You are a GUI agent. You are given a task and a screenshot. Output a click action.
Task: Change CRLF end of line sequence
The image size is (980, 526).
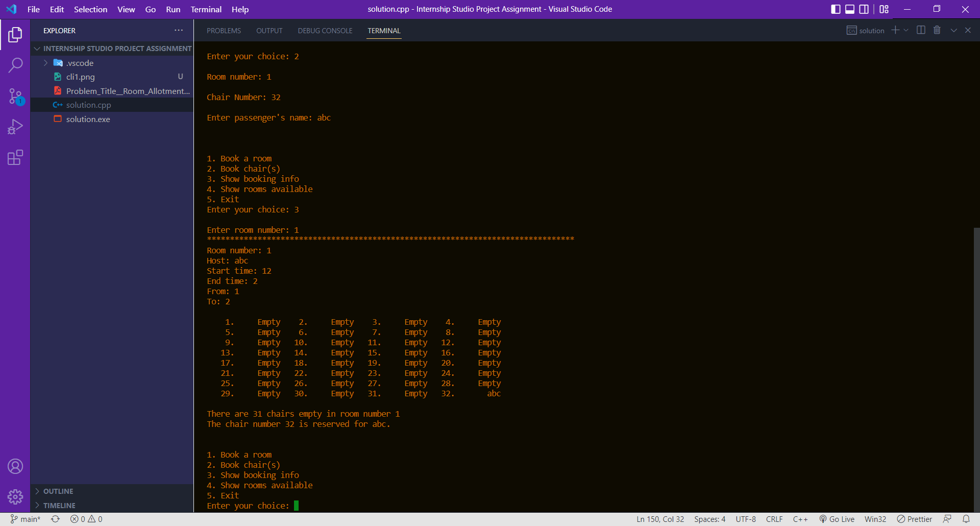point(774,519)
